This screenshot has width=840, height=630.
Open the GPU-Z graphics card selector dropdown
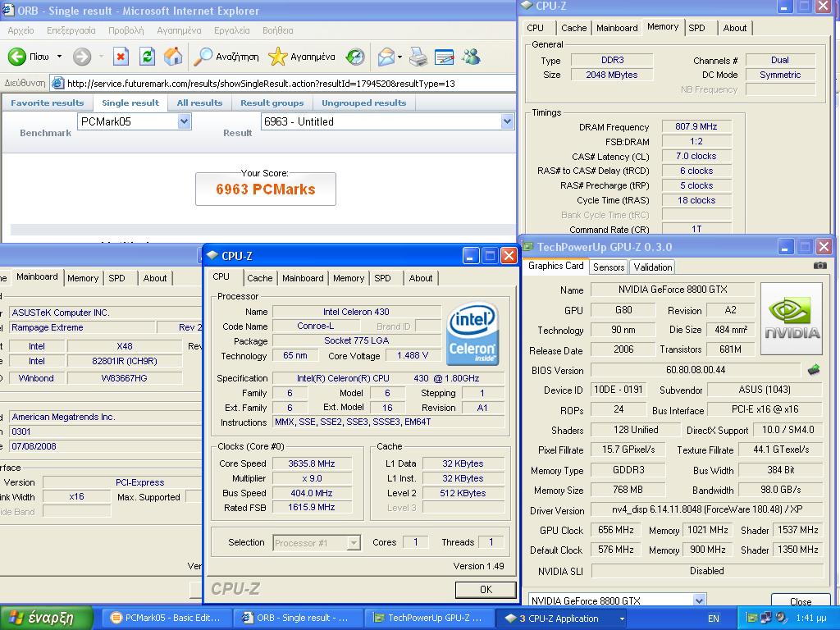699,600
